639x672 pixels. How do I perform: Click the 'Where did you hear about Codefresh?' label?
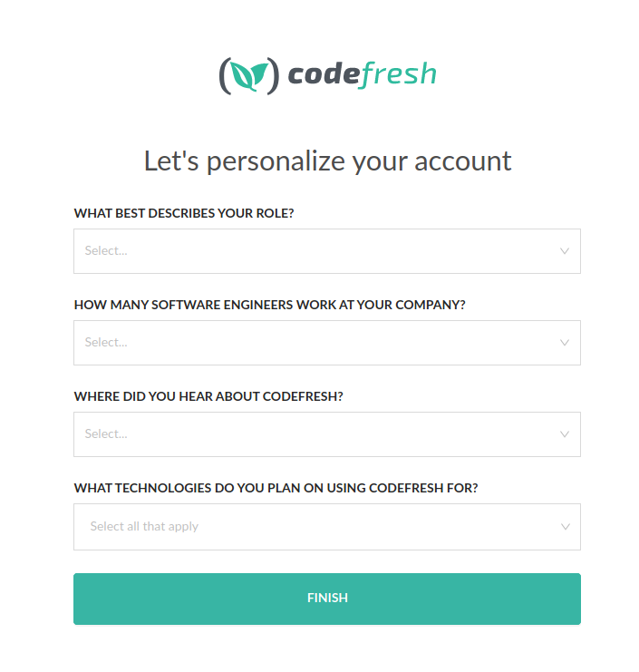[x=208, y=396]
